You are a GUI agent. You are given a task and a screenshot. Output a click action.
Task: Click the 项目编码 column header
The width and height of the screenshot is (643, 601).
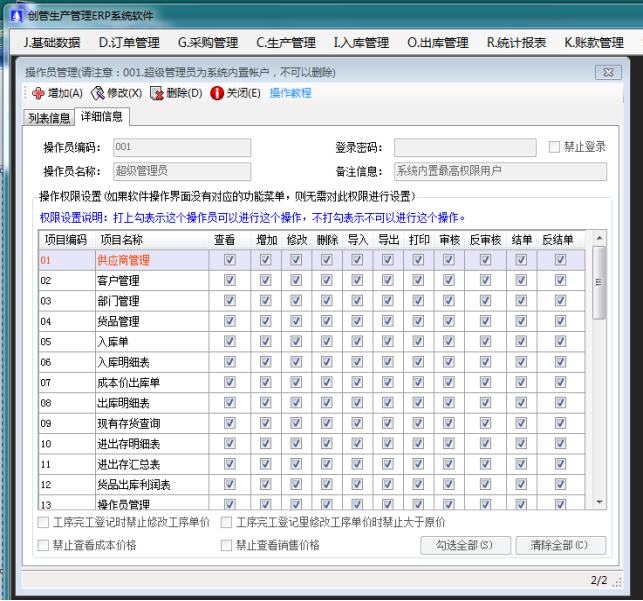pos(67,240)
